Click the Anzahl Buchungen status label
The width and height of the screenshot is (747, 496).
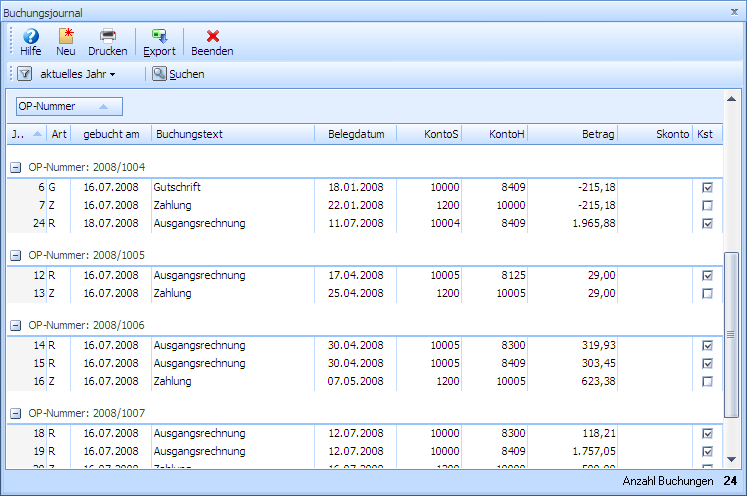[x=667, y=481]
